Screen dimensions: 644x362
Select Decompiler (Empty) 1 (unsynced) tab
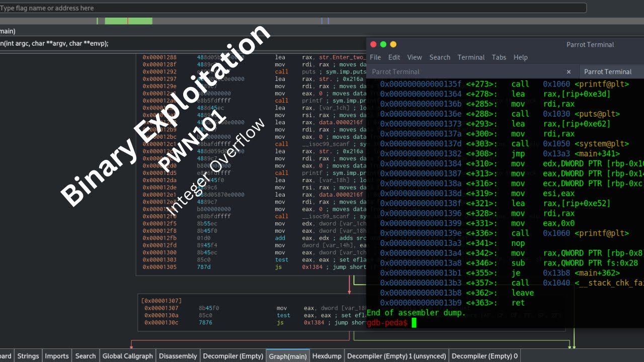point(396,356)
